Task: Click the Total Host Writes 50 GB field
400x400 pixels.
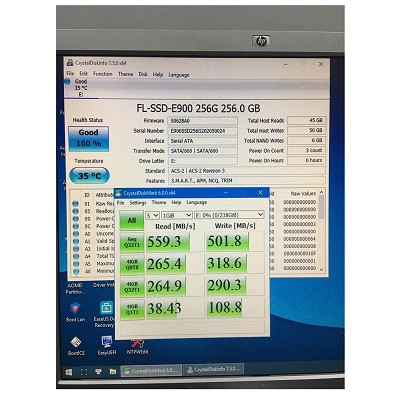Action: pyautogui.click(x=306, y=130)
